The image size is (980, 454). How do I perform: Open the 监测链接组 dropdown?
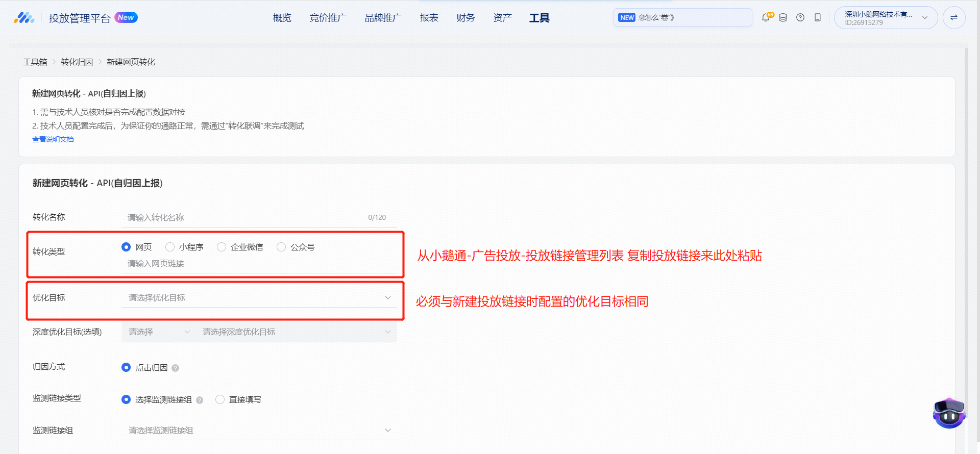coord(259,431)
